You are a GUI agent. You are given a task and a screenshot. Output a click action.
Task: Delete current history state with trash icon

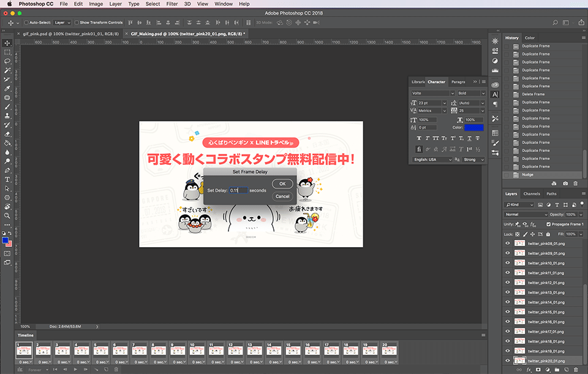point(575,183)
